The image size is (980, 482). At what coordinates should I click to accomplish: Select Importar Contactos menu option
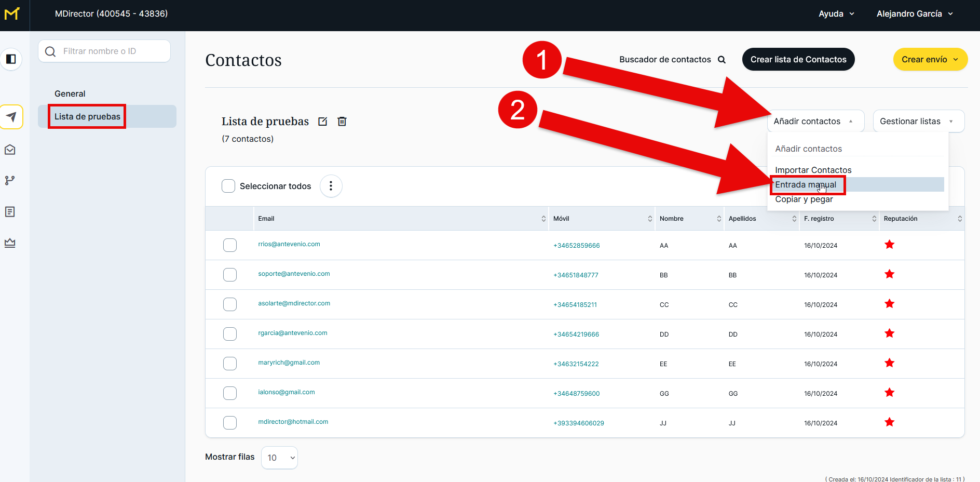click(813, 170)
